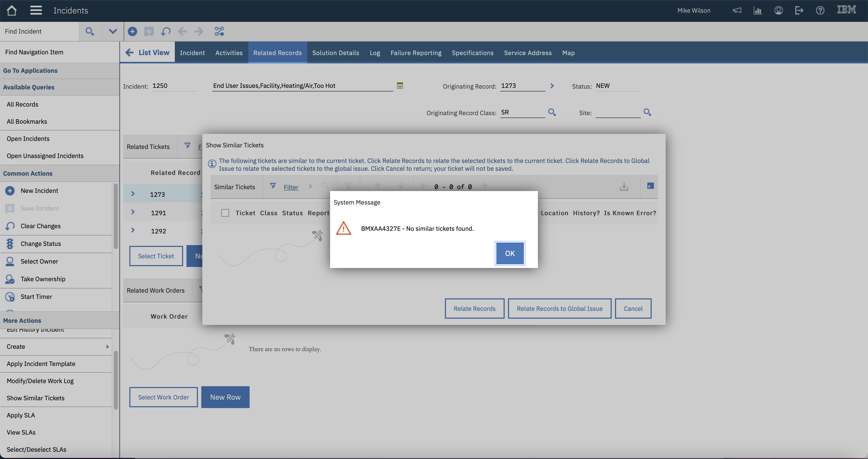
Task: Expand related record row 1291
Action: [x=133, y=212]
